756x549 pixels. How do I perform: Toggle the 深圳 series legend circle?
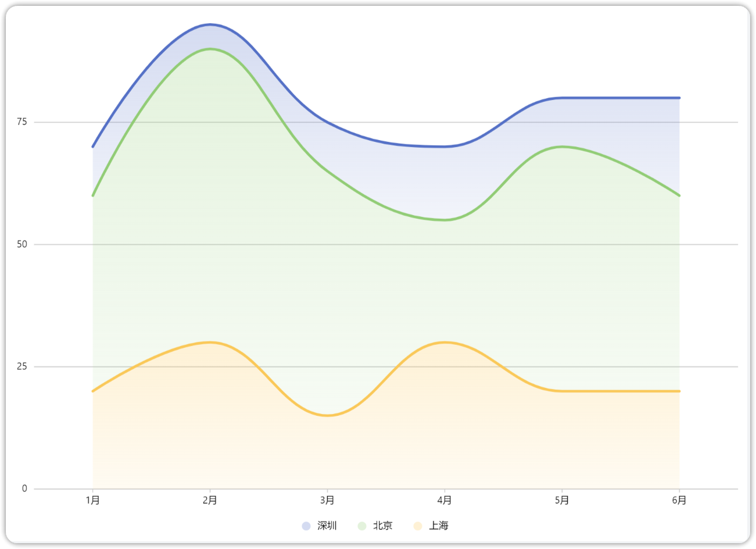tap(306, 526)
